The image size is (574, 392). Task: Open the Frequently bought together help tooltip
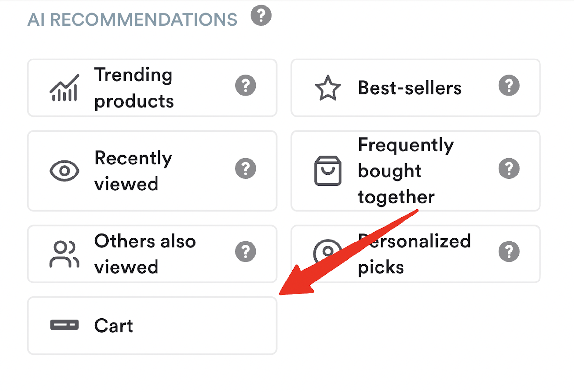[x=509, y=168]
